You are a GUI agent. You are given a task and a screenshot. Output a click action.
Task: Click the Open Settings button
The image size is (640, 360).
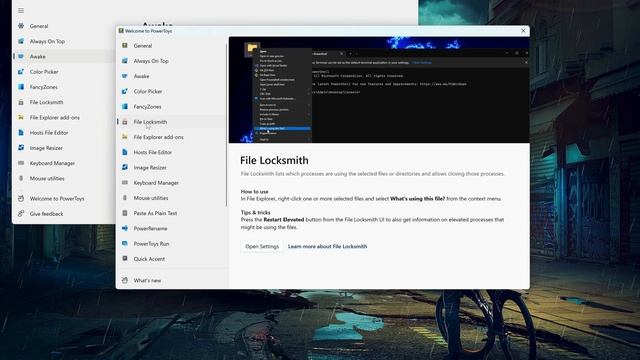pos(262,247)
